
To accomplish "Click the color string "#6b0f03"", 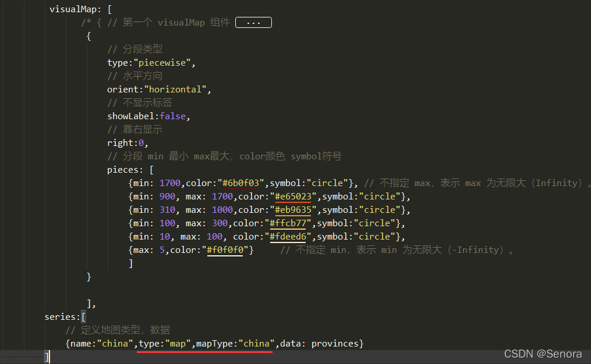I will pos(241,183).
